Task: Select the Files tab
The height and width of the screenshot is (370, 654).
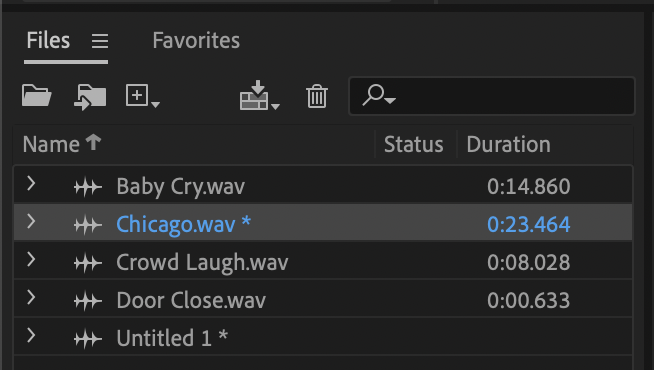Action: 48,40
